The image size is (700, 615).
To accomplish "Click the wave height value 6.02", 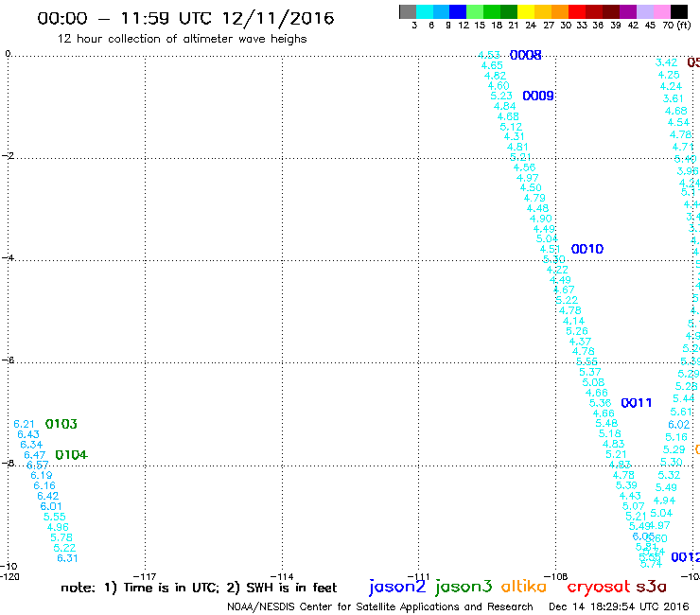I will point(678,424).
